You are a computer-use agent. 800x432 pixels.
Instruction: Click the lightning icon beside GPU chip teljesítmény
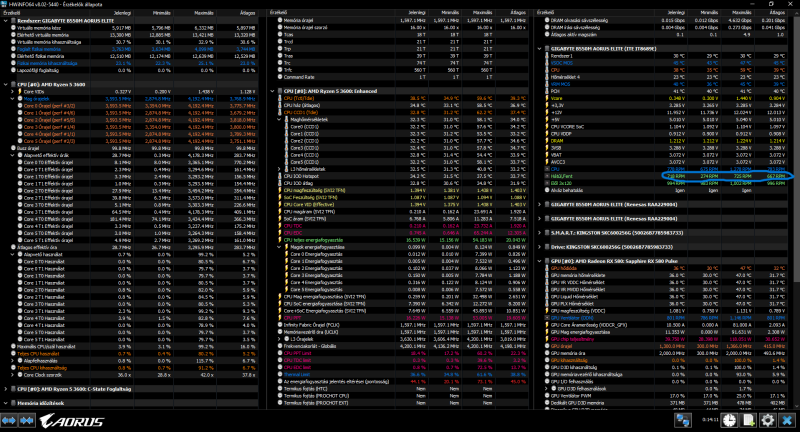(547, 339)
